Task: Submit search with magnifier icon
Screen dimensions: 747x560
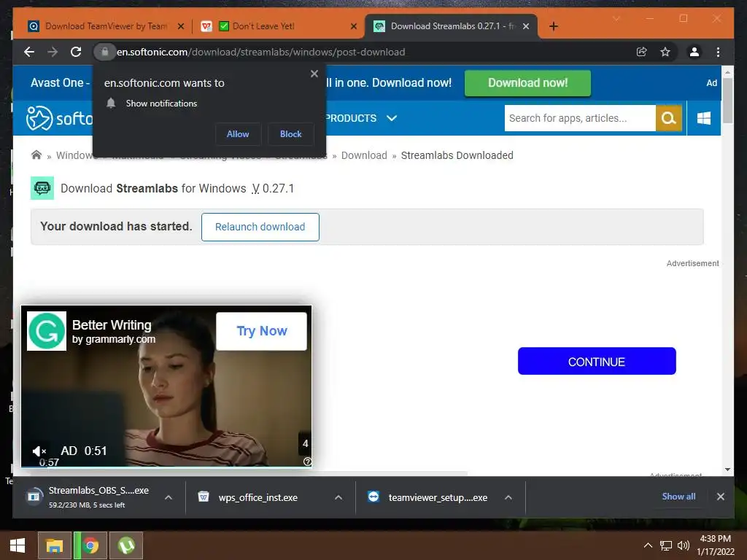Action: coord(669,118)
